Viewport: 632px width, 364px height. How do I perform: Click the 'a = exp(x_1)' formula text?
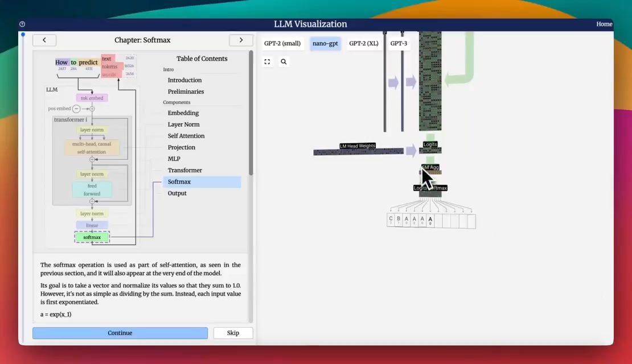click(56, 315)
